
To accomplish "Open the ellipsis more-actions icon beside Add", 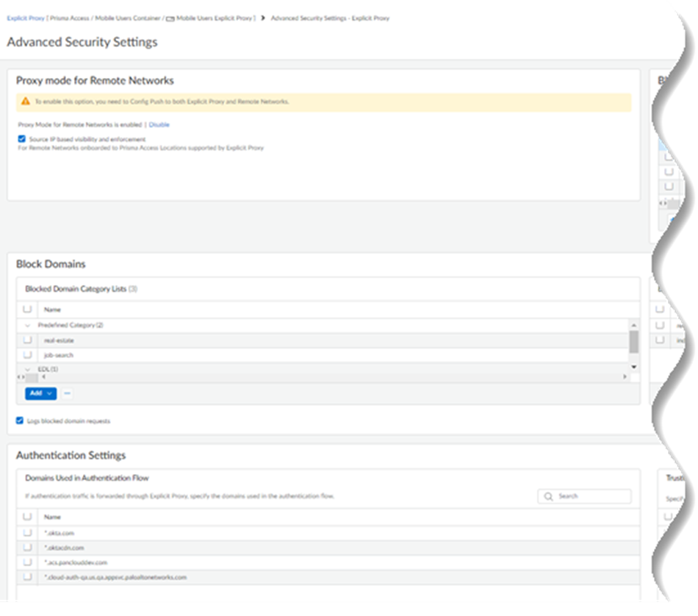I will [68, 394].
